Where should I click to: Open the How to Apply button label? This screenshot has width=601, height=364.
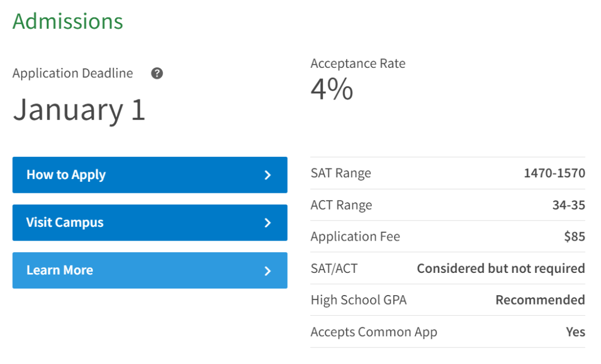(66, 174)
